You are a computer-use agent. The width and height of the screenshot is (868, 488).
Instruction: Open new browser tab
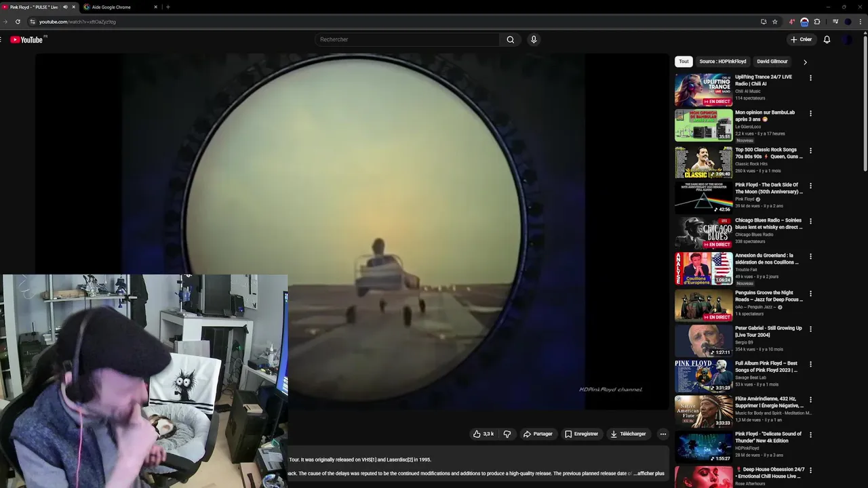(167, 7)
